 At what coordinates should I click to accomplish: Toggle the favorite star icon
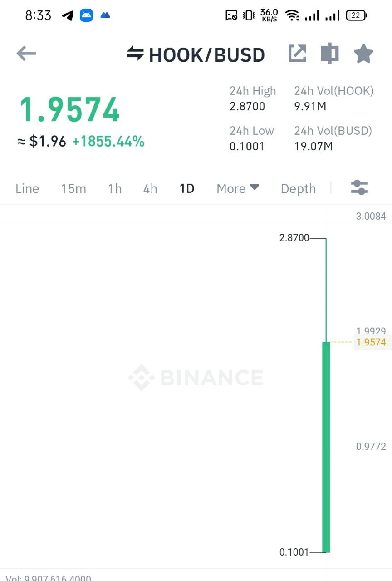point(363,54)
